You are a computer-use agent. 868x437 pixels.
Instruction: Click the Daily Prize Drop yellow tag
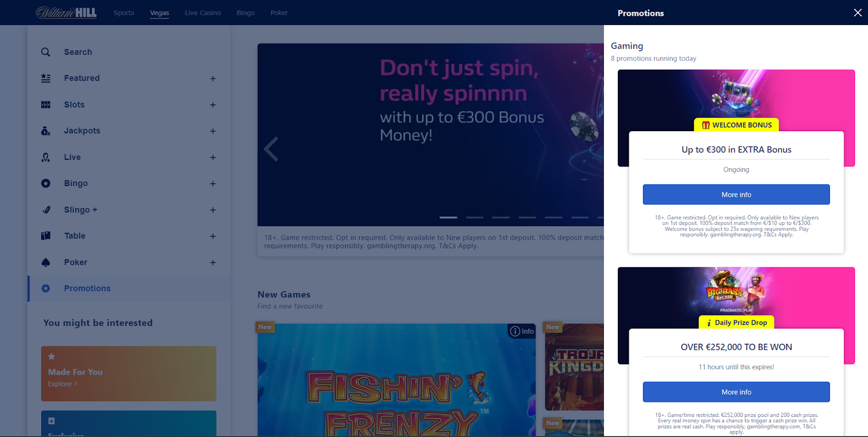point(736,322)
